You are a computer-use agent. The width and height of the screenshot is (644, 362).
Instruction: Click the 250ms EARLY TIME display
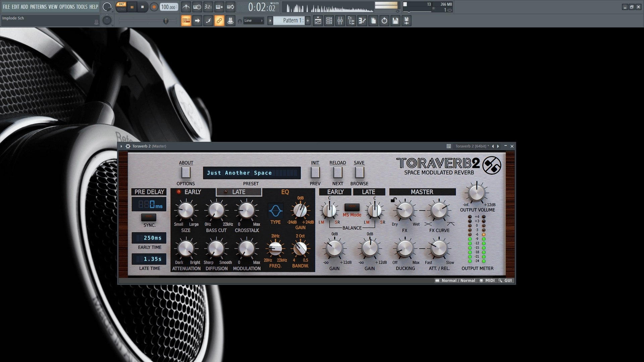149,238
